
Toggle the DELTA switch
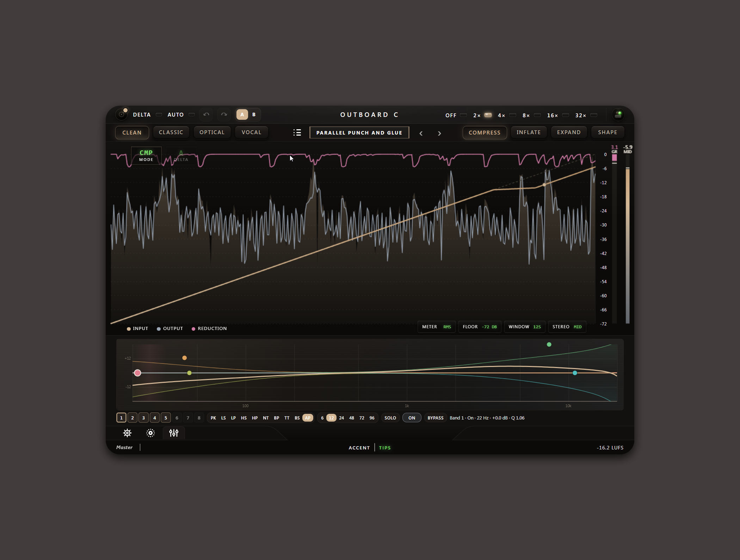159,115
